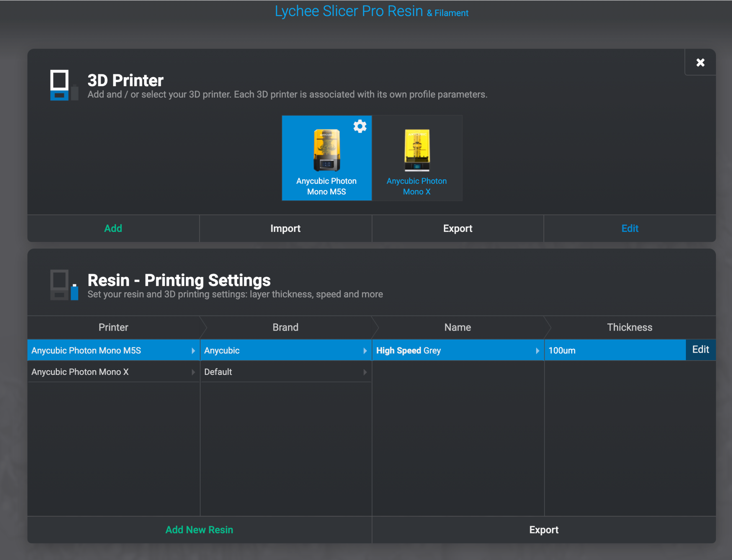Viewport: 732px width, 560px height.
Task: Click the 3D Printer heading text
Action: [125, 80]
